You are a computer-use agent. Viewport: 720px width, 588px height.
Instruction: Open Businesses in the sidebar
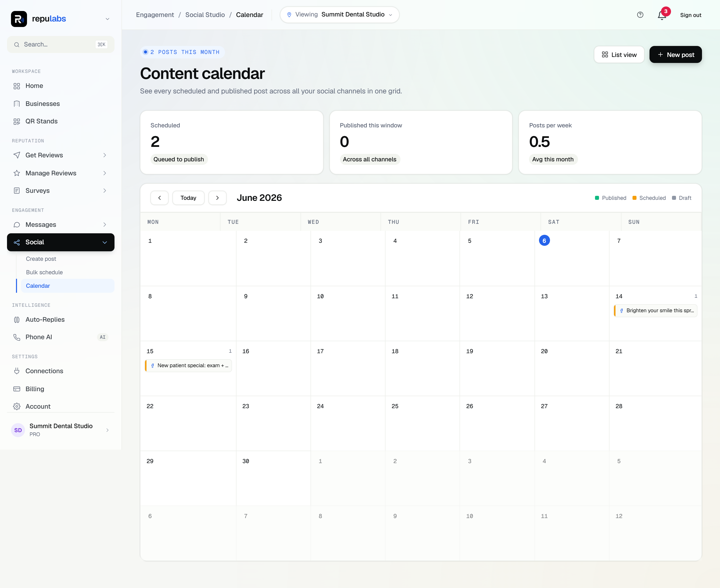[x=61, y=104]
